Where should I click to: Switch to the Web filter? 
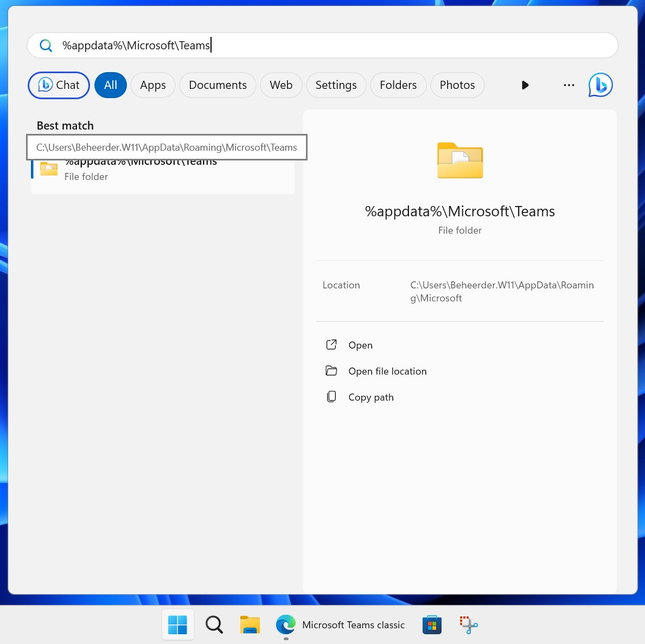281,85
